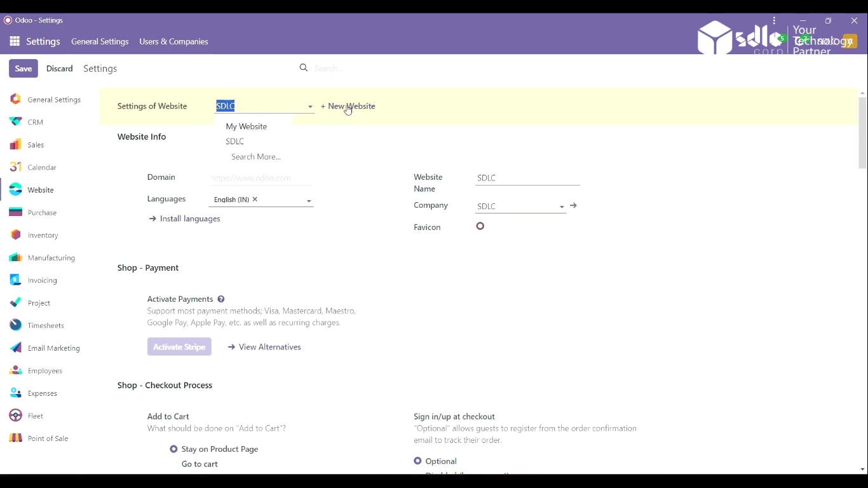
Task: Select the Inventory box icon
Action: [15, 235]
